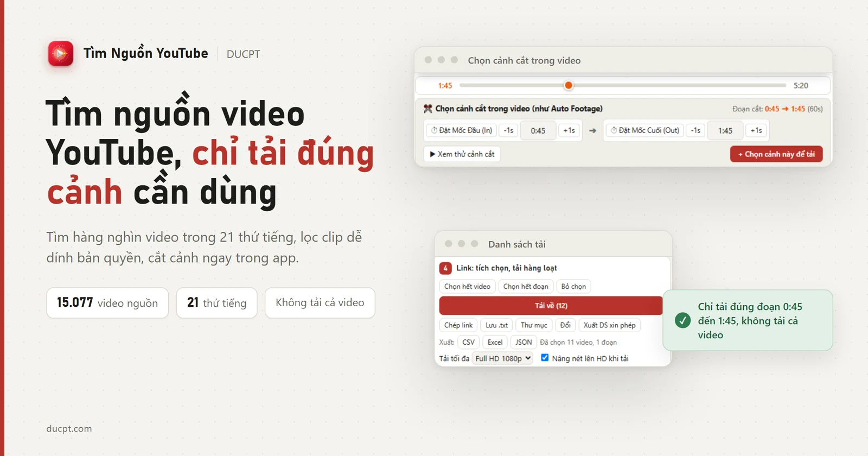Image resolution: width=868 pixels, height=456 pixels.
Task: Increase In point with +1s button
Action: [x=569, y=130]
